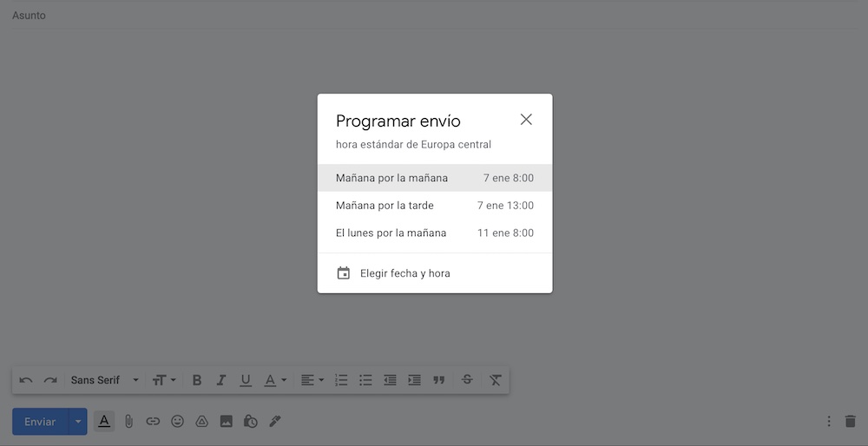Click the Enviar button

pos(40,422)
